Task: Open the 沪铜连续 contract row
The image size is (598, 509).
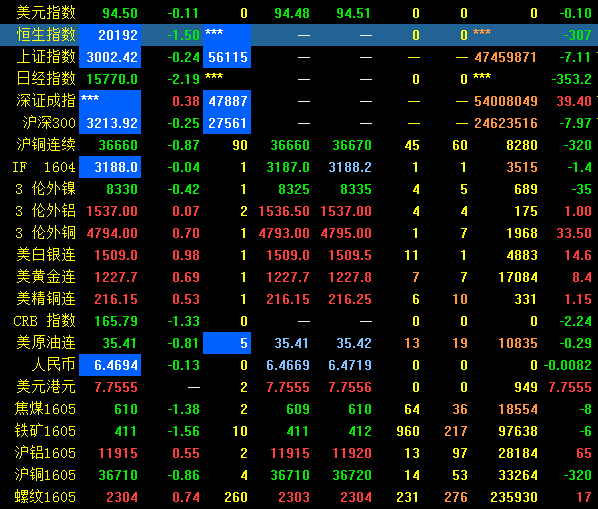Action: pyautogui.click(x=299, y=145)
